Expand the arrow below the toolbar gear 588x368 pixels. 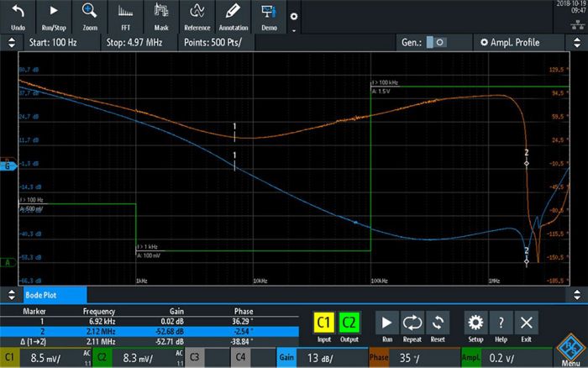tap(293, 30)
